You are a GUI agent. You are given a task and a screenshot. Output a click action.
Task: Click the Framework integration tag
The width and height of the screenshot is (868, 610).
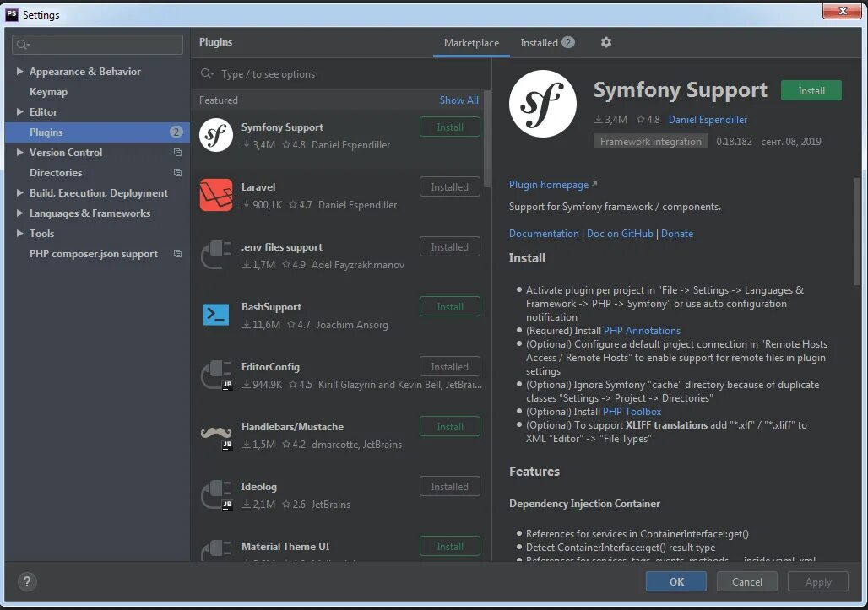[x=650, y=142]
